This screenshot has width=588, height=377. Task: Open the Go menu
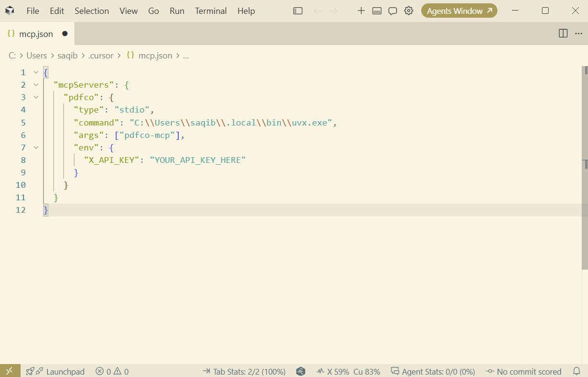click(153, 11)
